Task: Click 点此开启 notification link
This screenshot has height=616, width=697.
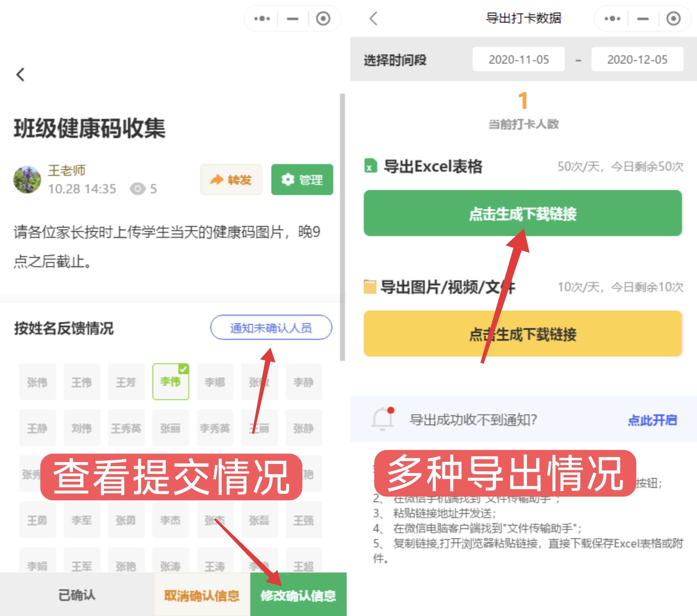Action: click(652, 420)
